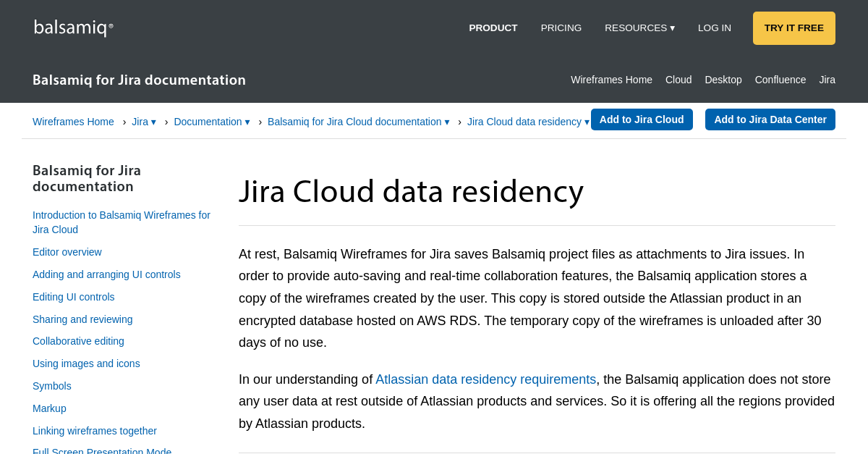Open the Collaborative editing page
The width and height of the screenshot is (868, 454).
click(78, 341)
